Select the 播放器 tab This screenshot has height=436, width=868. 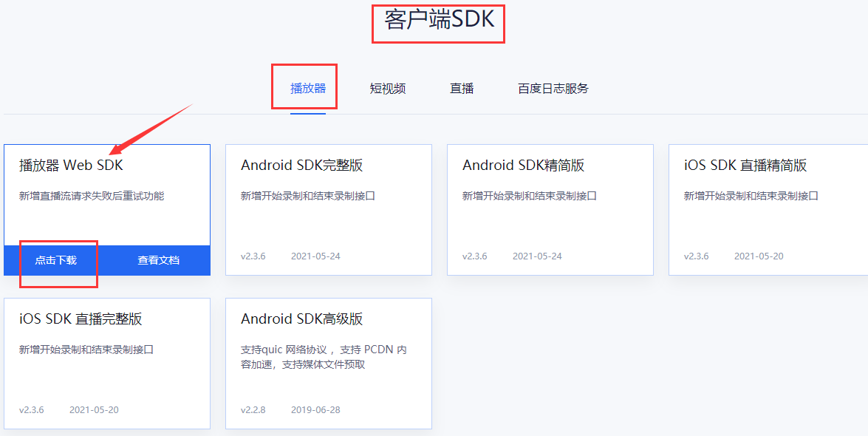[304, 87]
